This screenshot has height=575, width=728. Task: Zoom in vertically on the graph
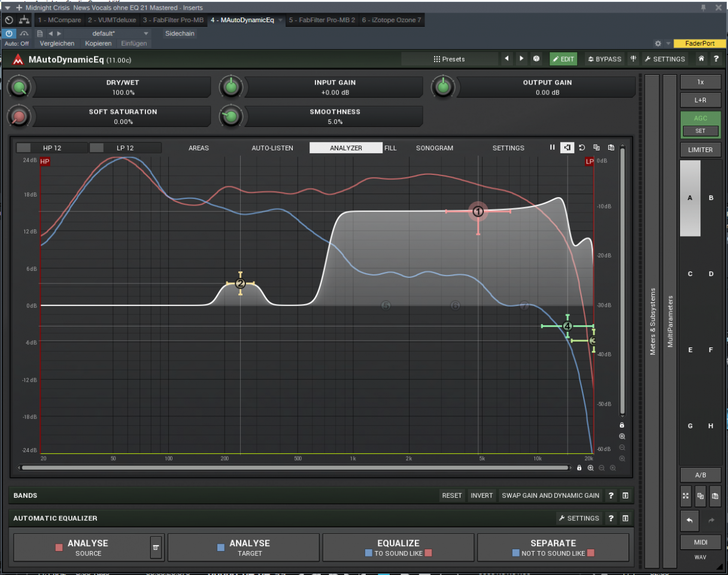(622, 437)
